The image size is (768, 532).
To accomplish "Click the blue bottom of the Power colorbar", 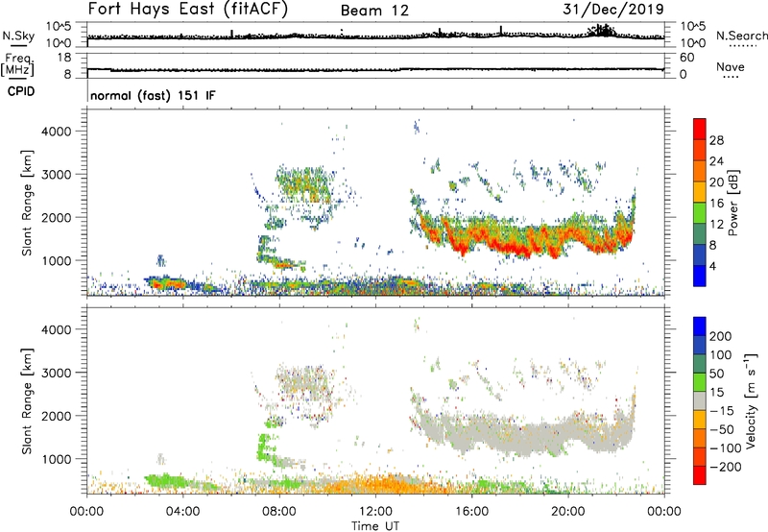I will [x=700, y=277].
